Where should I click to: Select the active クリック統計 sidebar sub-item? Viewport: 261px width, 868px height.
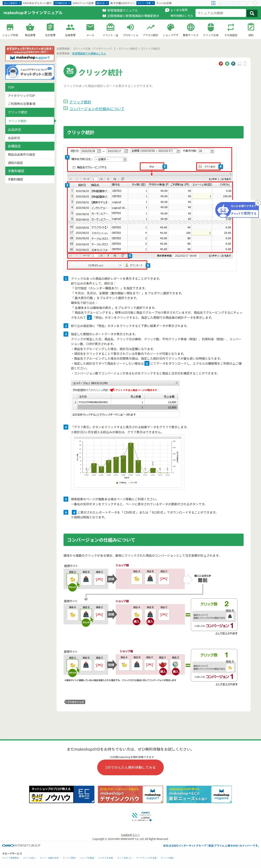tap(30, 121)
